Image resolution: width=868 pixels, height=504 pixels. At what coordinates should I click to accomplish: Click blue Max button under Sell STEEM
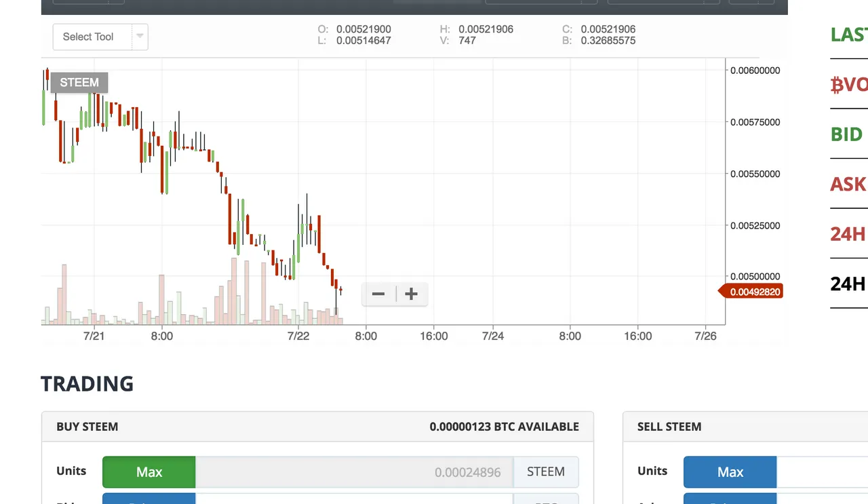coord(730,472)
